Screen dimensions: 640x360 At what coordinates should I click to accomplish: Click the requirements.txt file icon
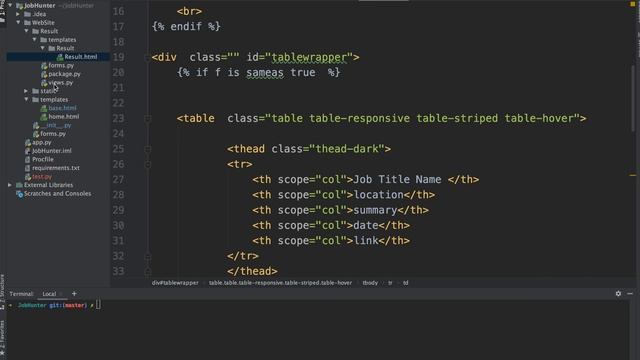click(x=28, y=168)
